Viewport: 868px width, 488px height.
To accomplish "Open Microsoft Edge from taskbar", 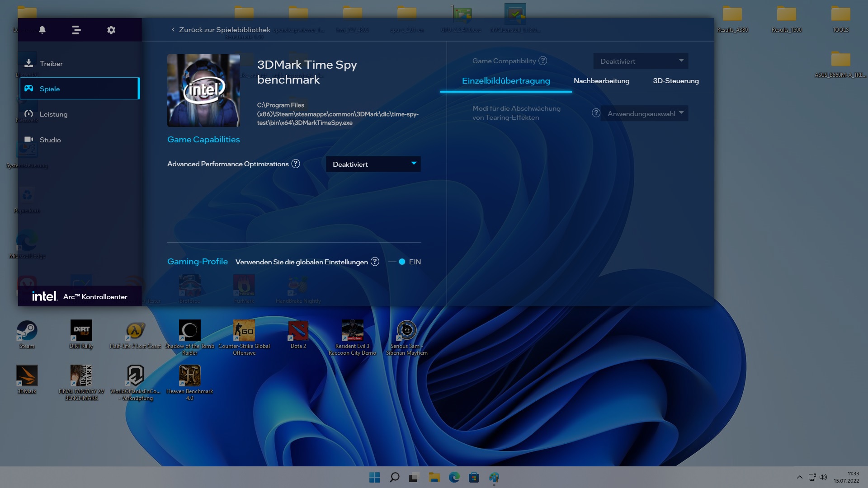I will coord(454,478).
